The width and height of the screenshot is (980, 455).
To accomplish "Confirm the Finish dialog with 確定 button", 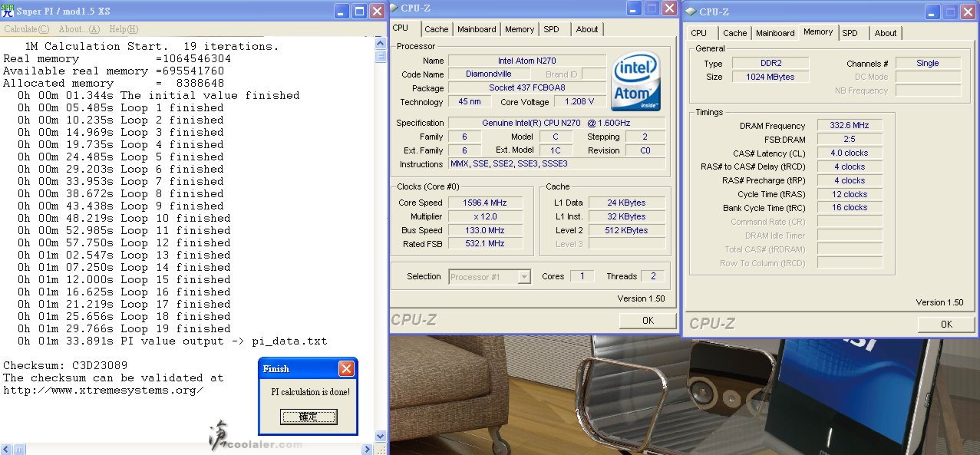I will pos(308,417).
